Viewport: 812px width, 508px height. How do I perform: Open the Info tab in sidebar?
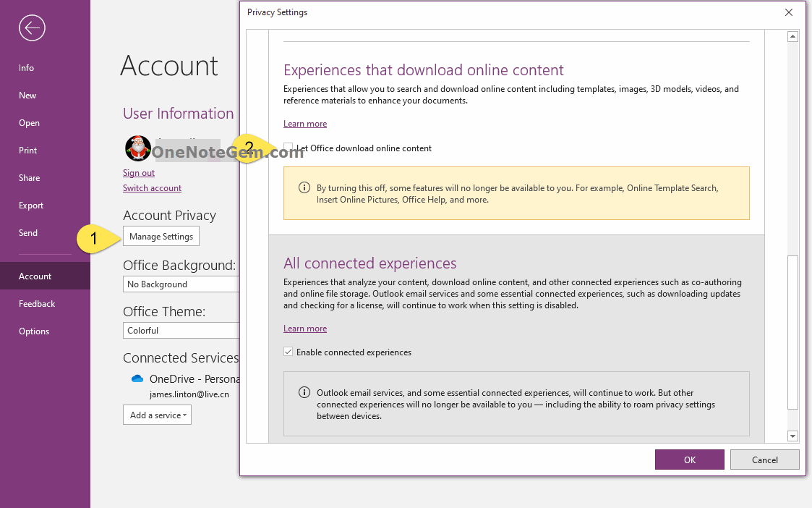pos(27,68)
